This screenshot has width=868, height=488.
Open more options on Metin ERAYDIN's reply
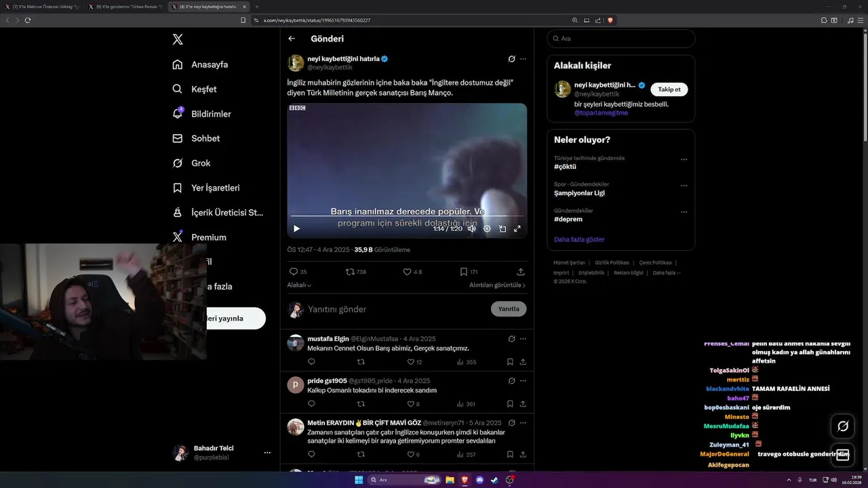pyautogui.click(x=523, y=422)
